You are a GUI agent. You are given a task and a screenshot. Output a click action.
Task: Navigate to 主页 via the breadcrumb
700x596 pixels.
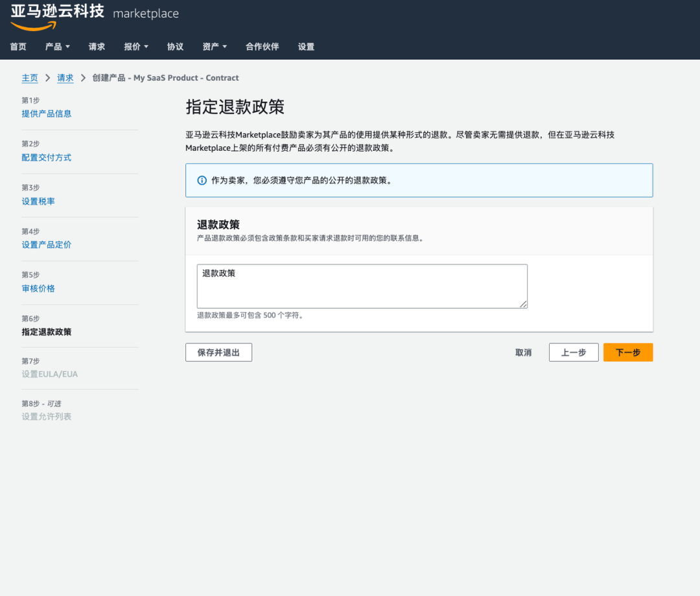click(30, 77)
